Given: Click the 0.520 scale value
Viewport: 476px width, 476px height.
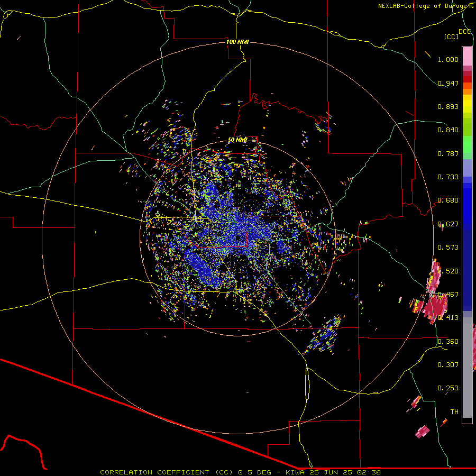Looking at the screenshot, I should click(448, 271).
